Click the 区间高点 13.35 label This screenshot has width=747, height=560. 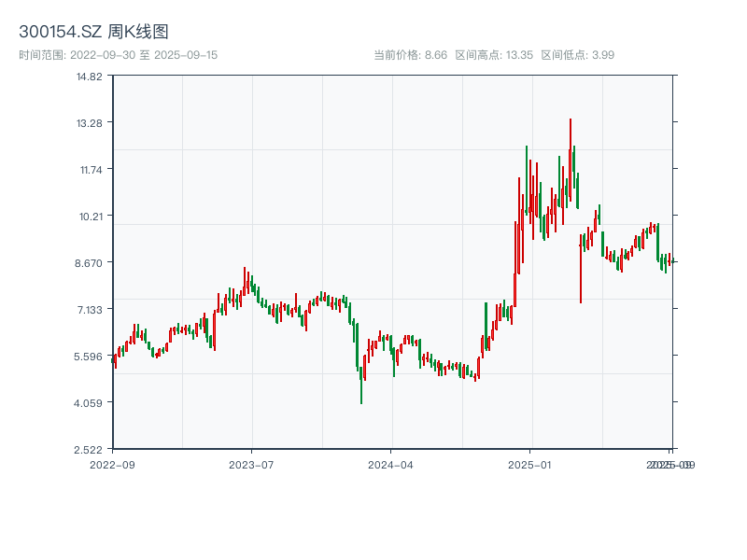click(494, 55)
